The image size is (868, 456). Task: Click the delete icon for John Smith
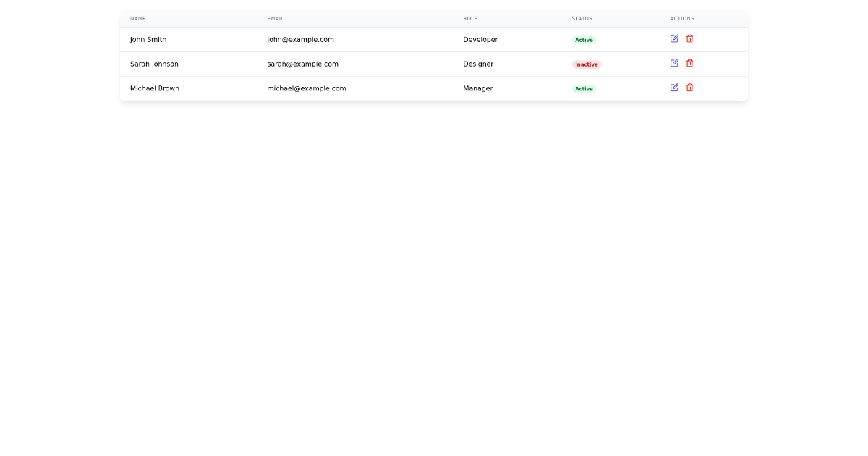pos(689,38)
